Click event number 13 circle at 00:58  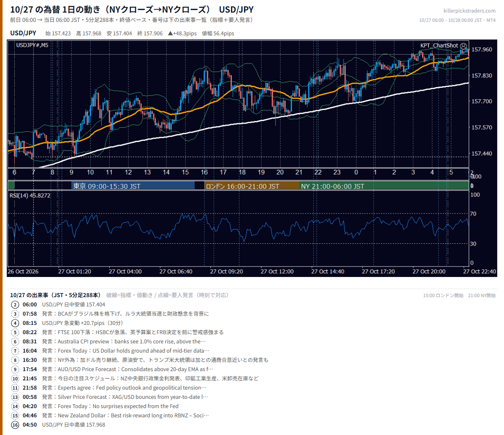(x=15, y=397)
